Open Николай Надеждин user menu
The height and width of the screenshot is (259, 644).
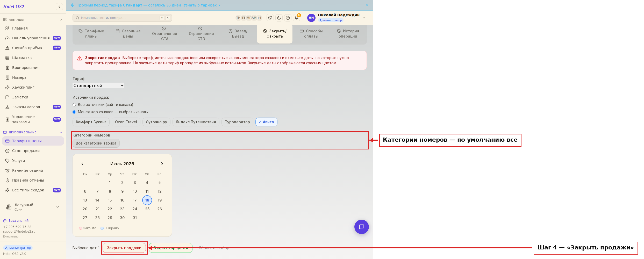pos(336,18)
